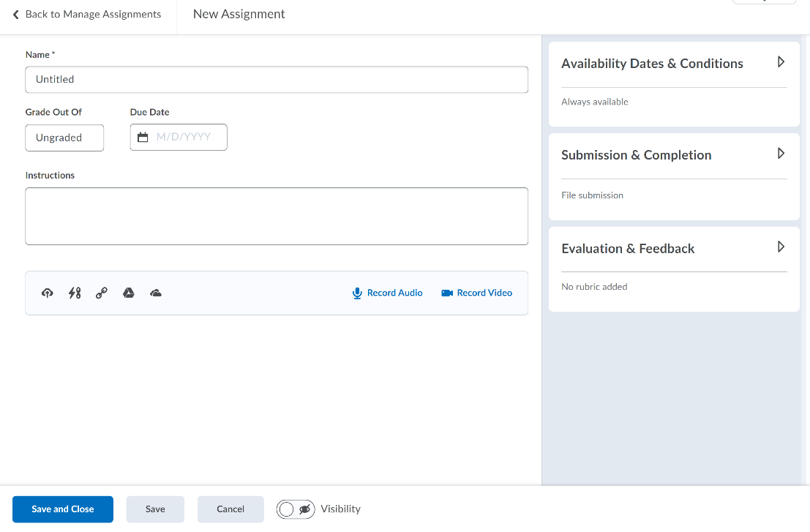Attach a weblink using chain icon
The height and width of the screenshot is (532, 810).
(x=102, y=293)
